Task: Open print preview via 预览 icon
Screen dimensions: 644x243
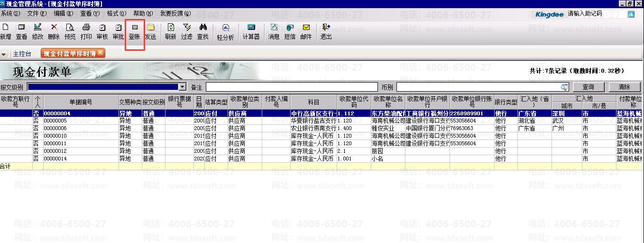Action: [70, 31]
